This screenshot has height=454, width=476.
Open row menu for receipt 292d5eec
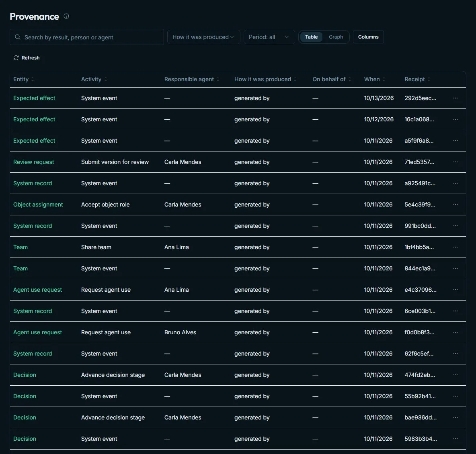tap(455, 98)
